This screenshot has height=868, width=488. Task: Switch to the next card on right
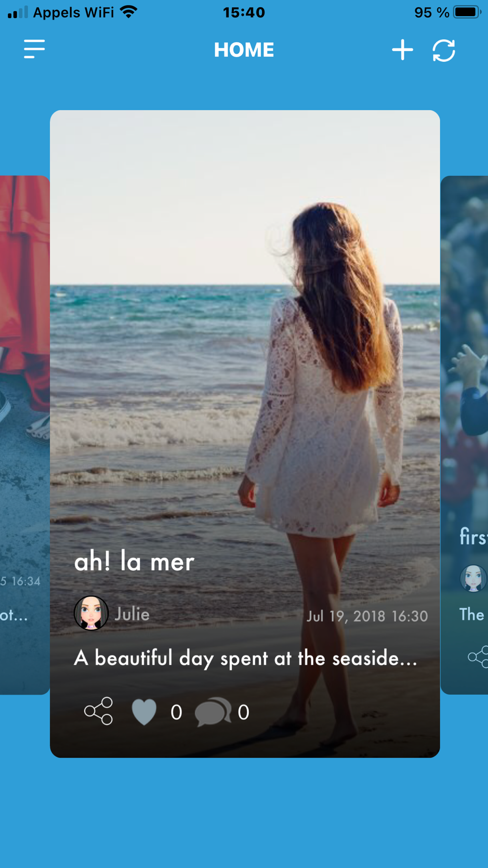(x=464, y=434)
